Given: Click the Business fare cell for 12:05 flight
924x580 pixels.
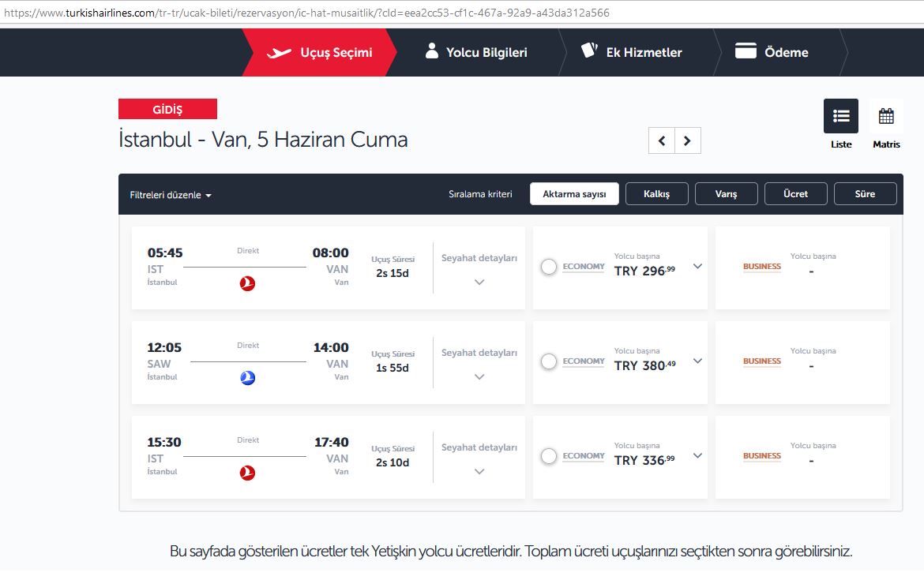Looking at the screenshot, I should point(802,363).
